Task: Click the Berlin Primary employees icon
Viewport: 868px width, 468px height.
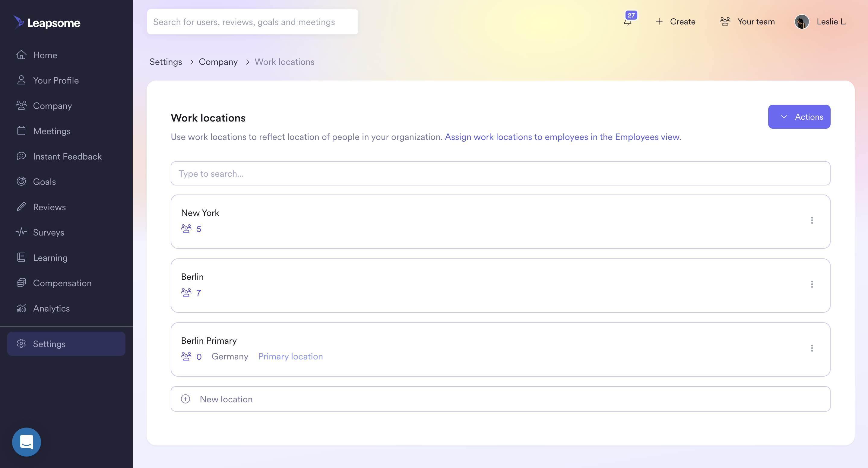Action: point(186,356)
